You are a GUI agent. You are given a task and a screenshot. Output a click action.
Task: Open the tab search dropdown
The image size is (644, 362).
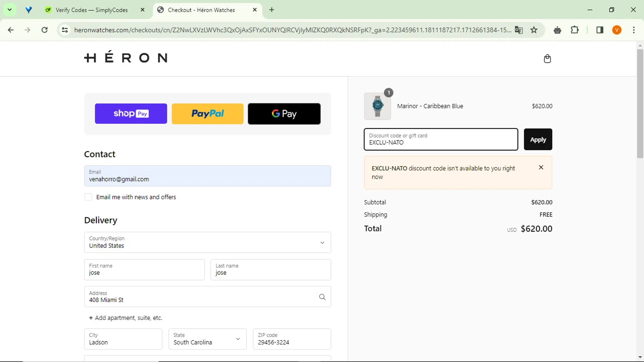point(9,9)
